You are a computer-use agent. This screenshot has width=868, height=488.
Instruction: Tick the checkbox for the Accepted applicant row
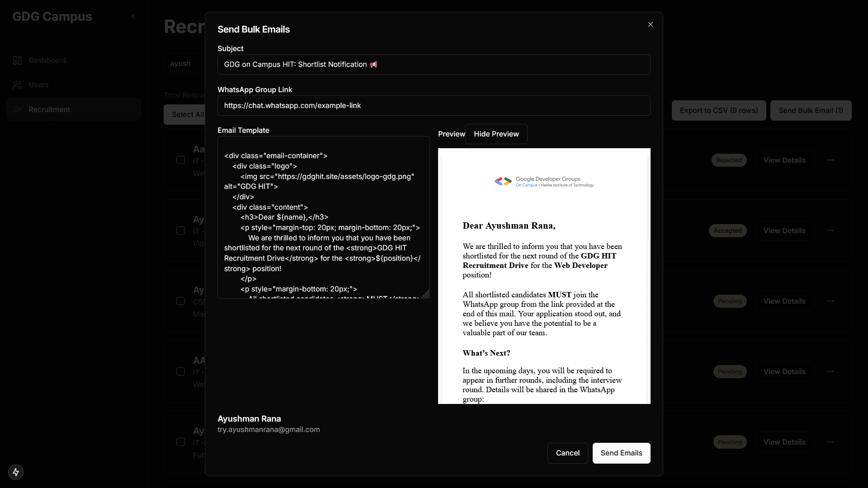coord(180,231)
